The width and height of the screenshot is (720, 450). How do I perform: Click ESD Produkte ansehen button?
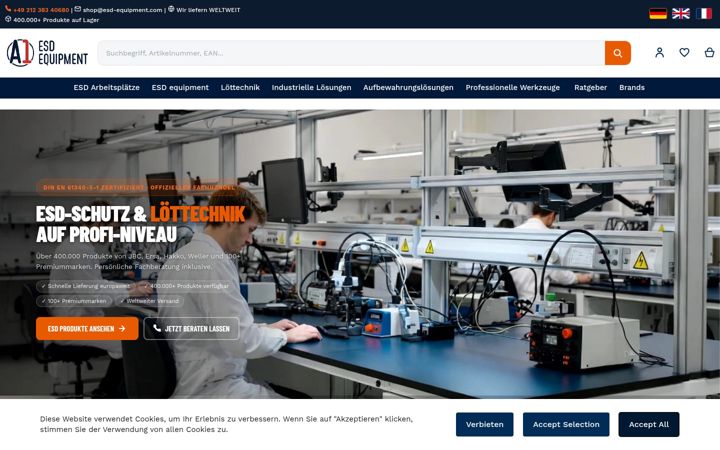[87, 328]
